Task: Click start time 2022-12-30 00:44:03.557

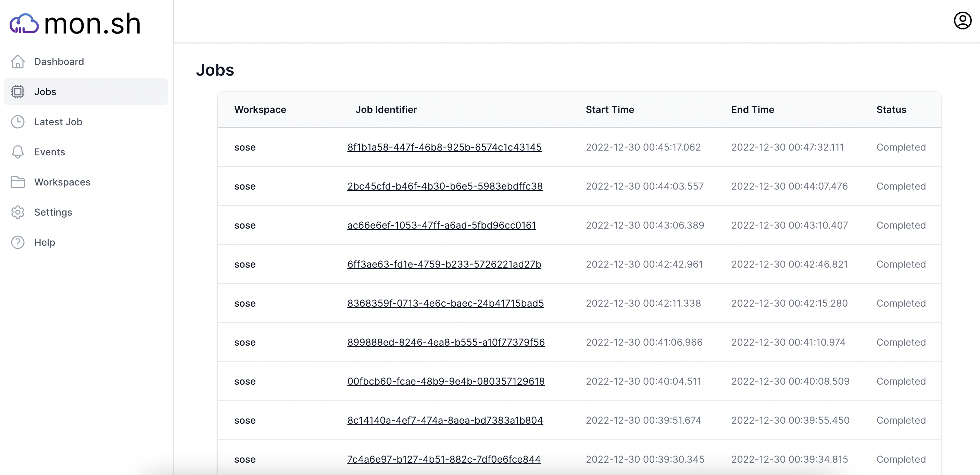Action: click(644, 187)
